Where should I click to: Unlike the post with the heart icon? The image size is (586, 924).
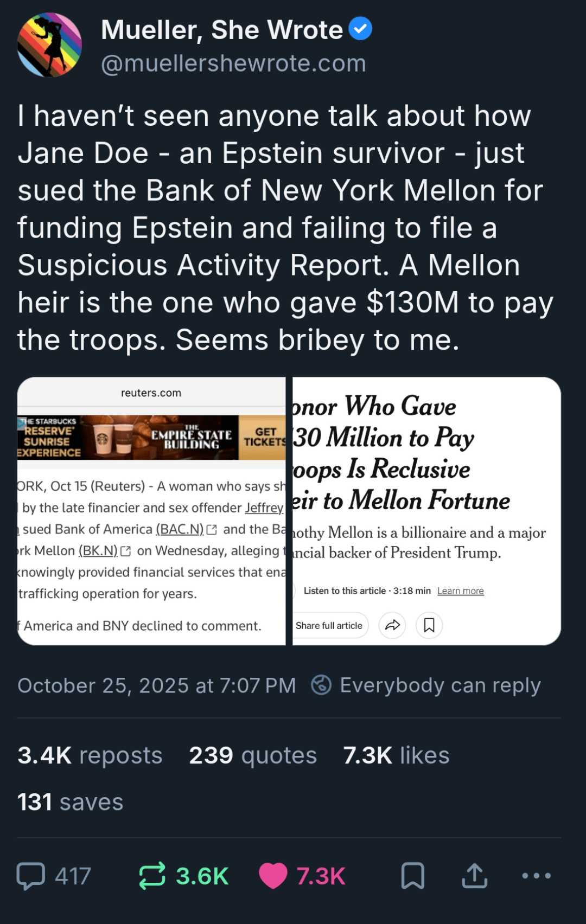(x=273, y=876)
